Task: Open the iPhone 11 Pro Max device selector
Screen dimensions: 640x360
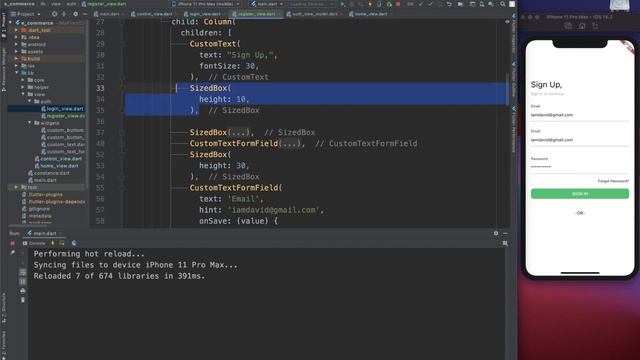Action: click(x=206, y=4)
